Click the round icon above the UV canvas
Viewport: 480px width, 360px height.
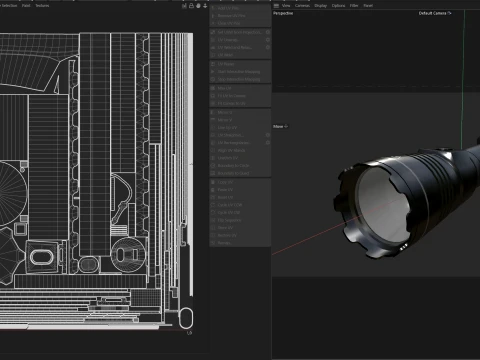pos(198,6)
